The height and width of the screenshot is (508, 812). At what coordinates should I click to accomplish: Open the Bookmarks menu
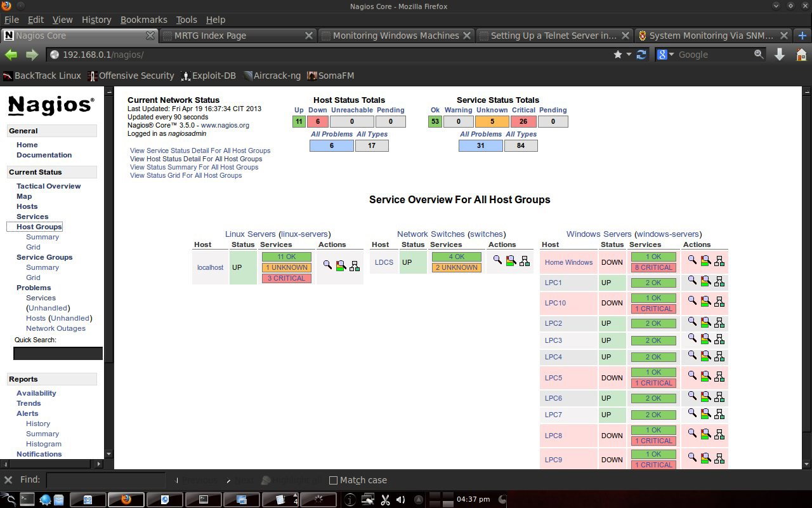click(x=143, y=20)
